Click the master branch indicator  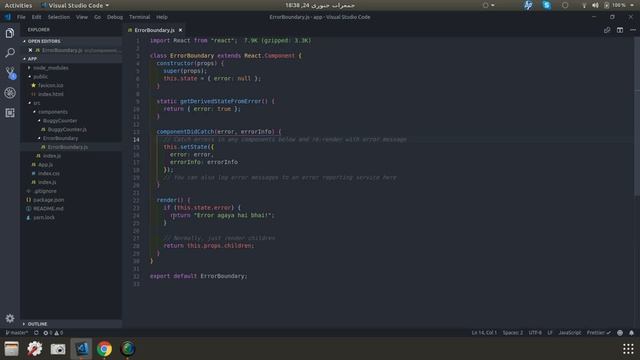pos(17,333)
